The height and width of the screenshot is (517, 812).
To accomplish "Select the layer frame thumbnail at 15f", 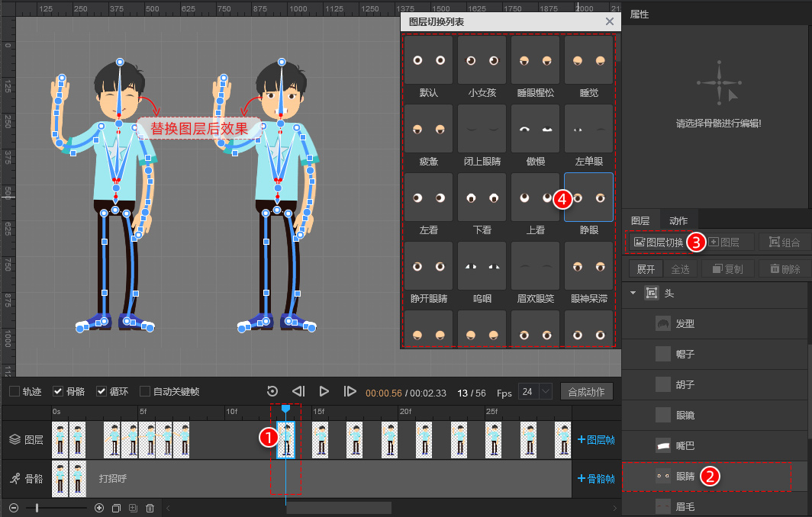I will 320,440.
